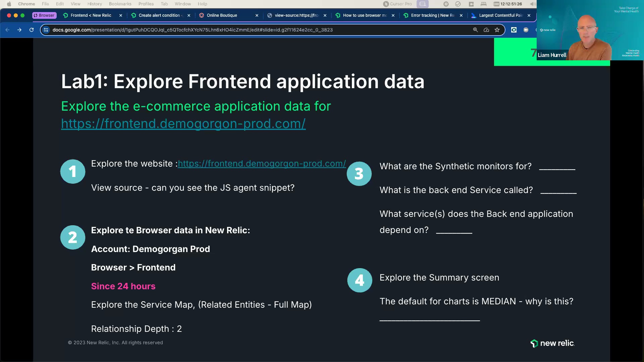Click 'Browser > Frontend' text
Image resolution: width=644 pixels, height=362 pixels.
coord(133,267)
